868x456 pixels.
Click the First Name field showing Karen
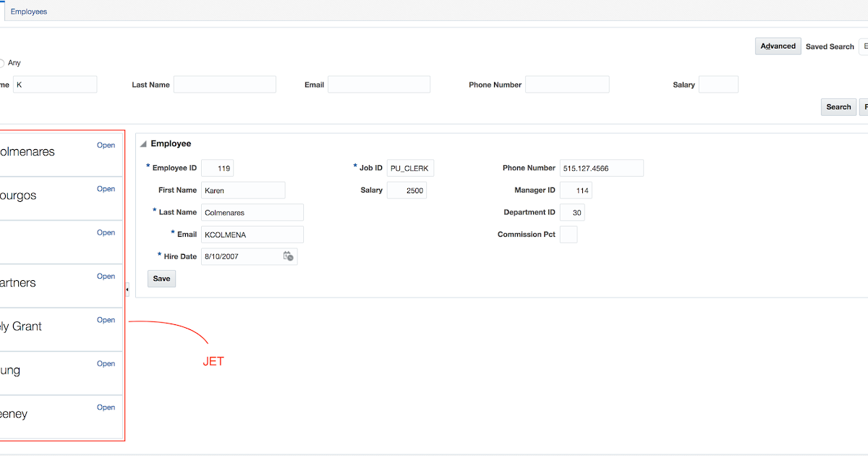pyautogui.click(x=243, y=190)
